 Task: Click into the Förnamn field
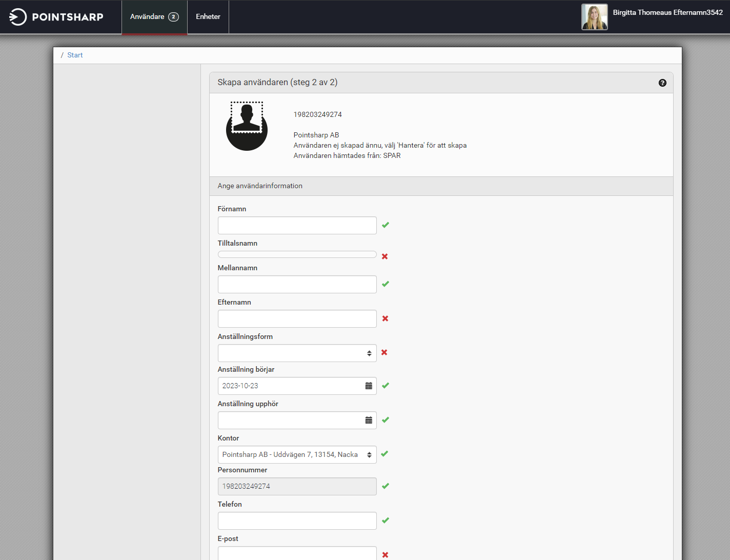(x=297, y=225)
